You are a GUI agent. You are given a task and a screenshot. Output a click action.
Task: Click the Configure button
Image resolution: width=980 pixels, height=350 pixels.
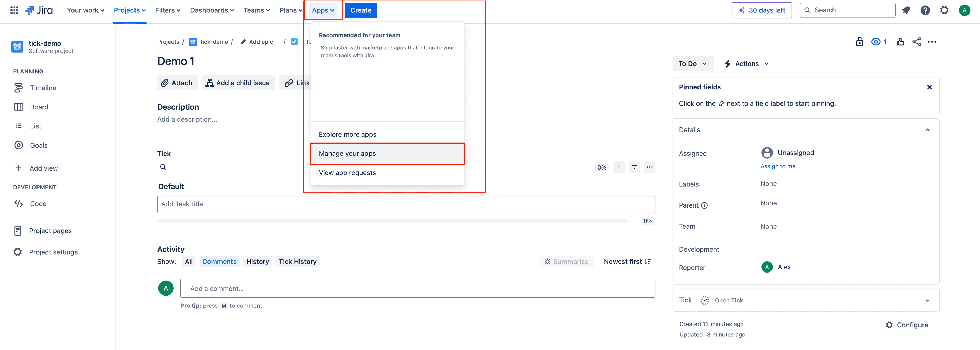906,325
